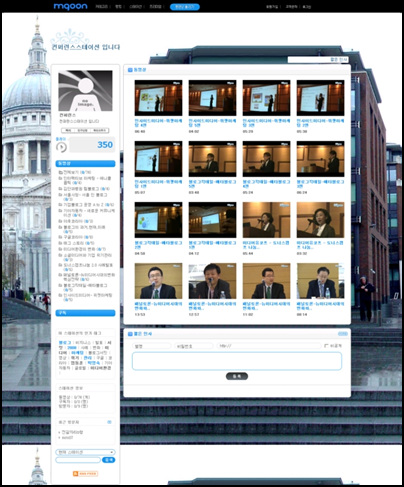This screenshot has width=404, height=487.
Task: Click the guestbook section header icon
Action: pos(130,334)
